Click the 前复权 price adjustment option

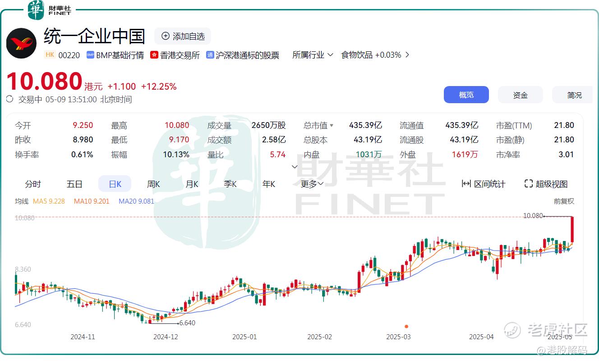[564, 201]
